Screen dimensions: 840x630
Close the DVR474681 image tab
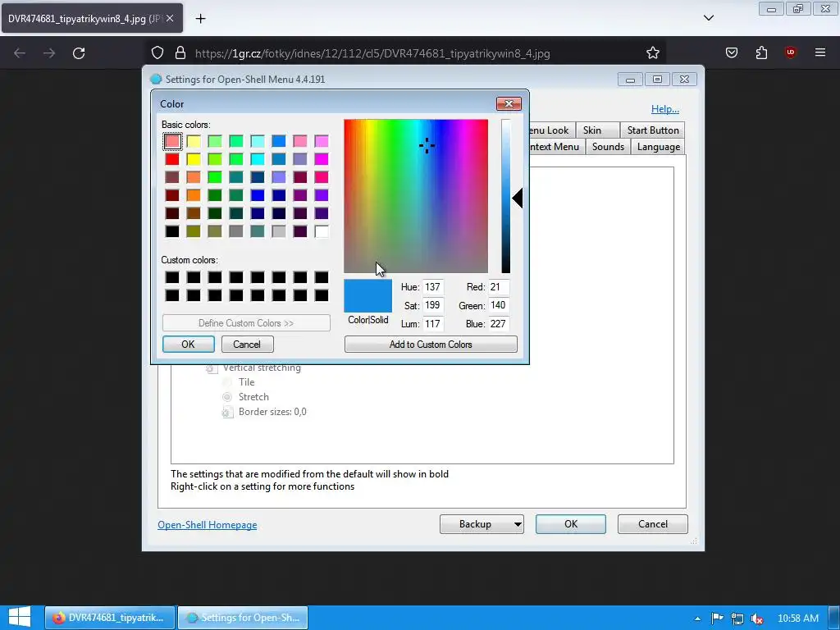(x=170, y=18)
